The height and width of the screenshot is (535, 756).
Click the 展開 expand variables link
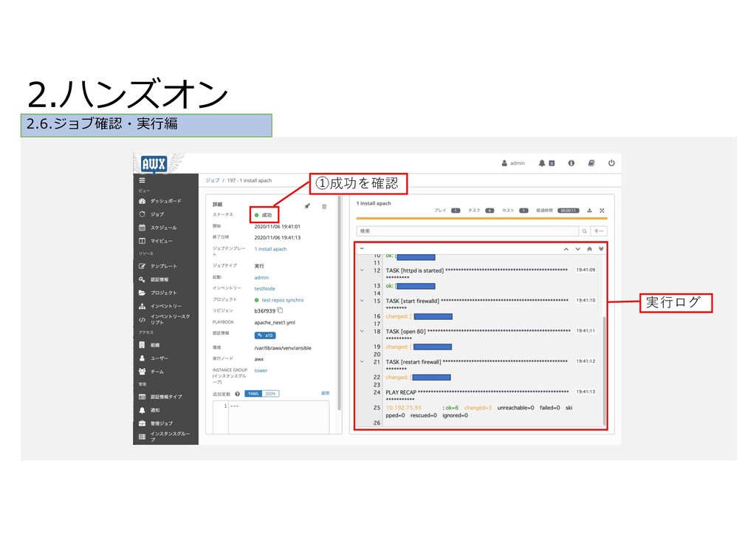pyautogui.click(x=326, y=393)
